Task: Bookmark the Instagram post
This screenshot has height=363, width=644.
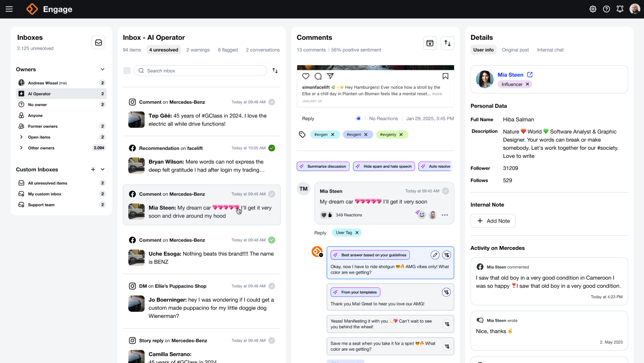Action: pyautogui.click(x=445, y=76)
